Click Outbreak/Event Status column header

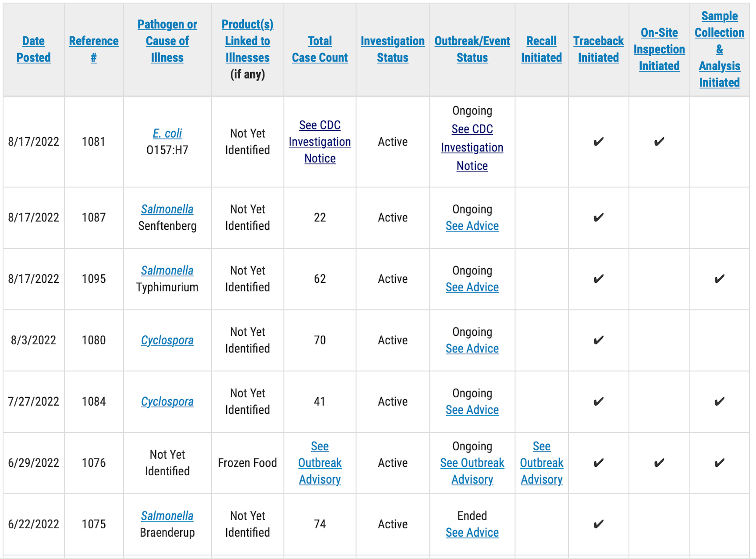click(472, 49)
